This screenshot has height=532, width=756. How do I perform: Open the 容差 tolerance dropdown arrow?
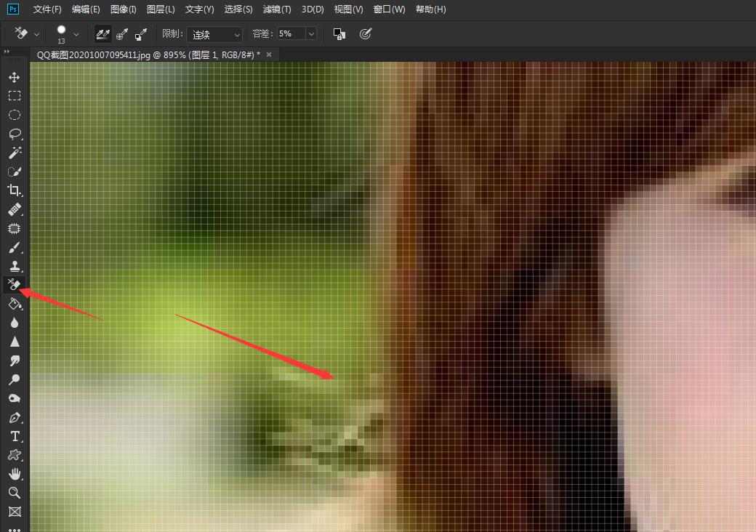[x=311, y=33]
